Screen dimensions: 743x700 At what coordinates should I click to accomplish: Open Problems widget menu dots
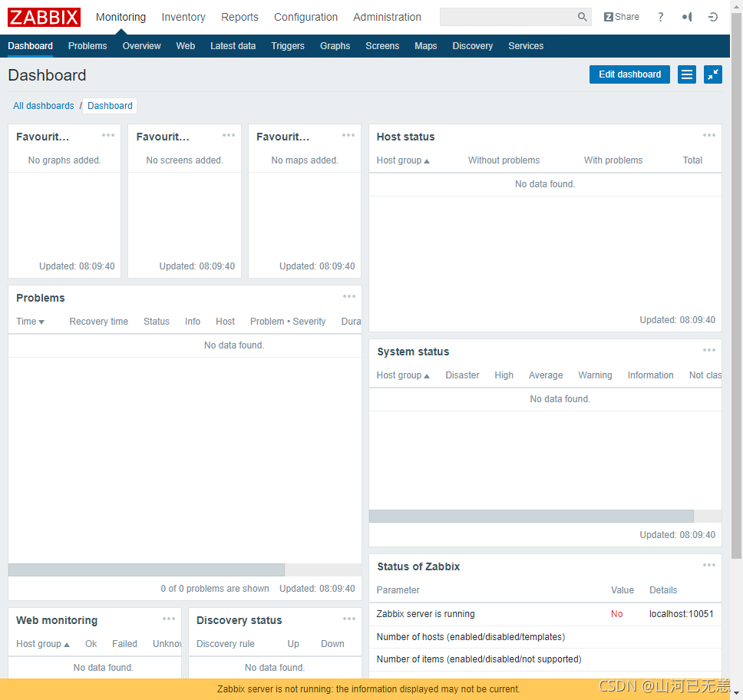348,296
